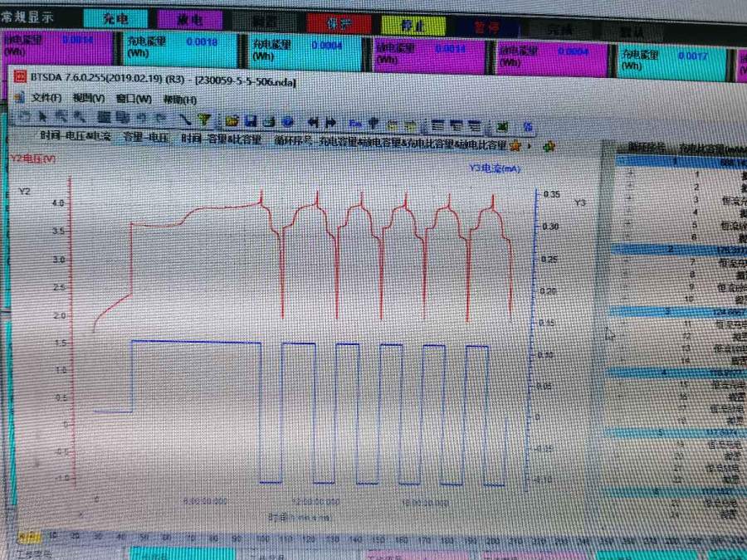Select the diagonal line drawing tool
This screenshot has height=560, width=747.
186,119
